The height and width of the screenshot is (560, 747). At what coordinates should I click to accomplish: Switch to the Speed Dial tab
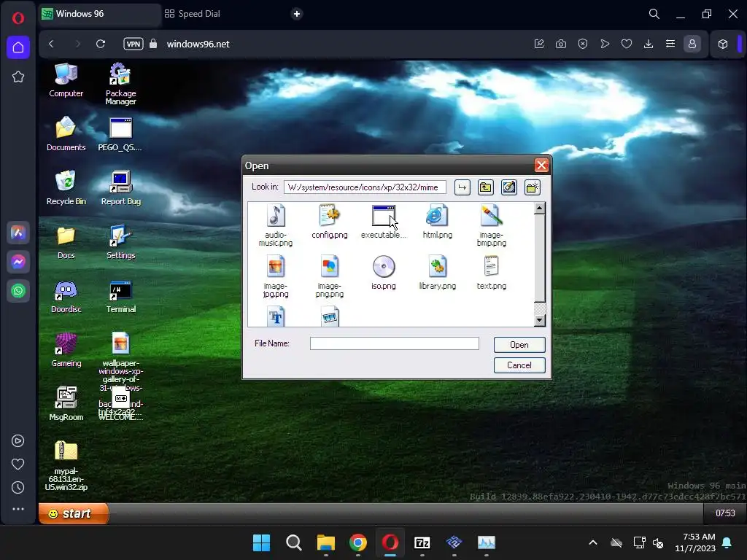193,14
